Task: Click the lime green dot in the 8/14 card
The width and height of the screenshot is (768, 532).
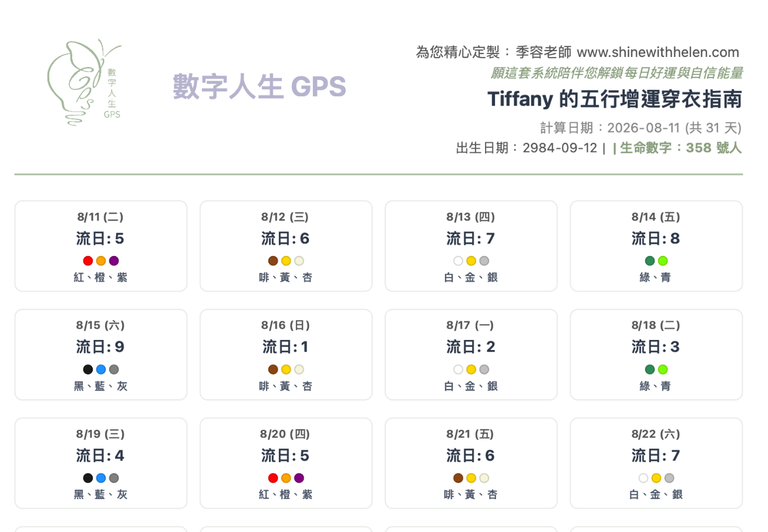Action: coord(663,261)
